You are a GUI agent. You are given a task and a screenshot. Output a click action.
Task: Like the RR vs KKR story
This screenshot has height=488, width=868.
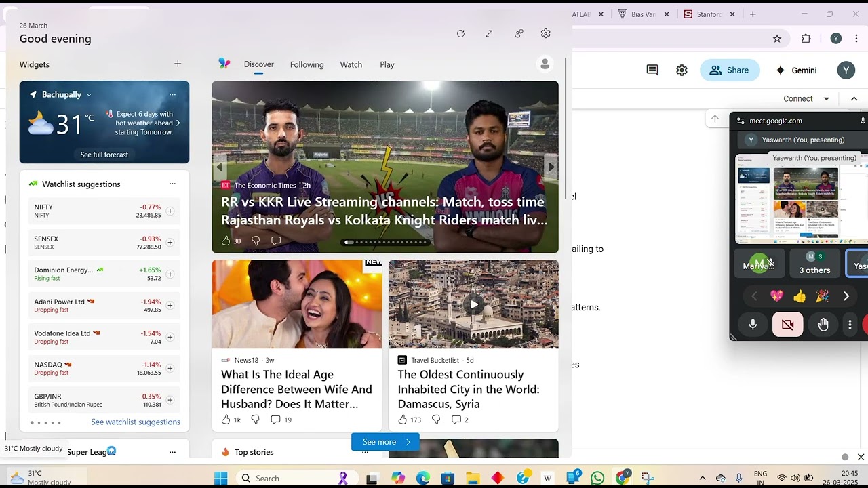[226, 241]
